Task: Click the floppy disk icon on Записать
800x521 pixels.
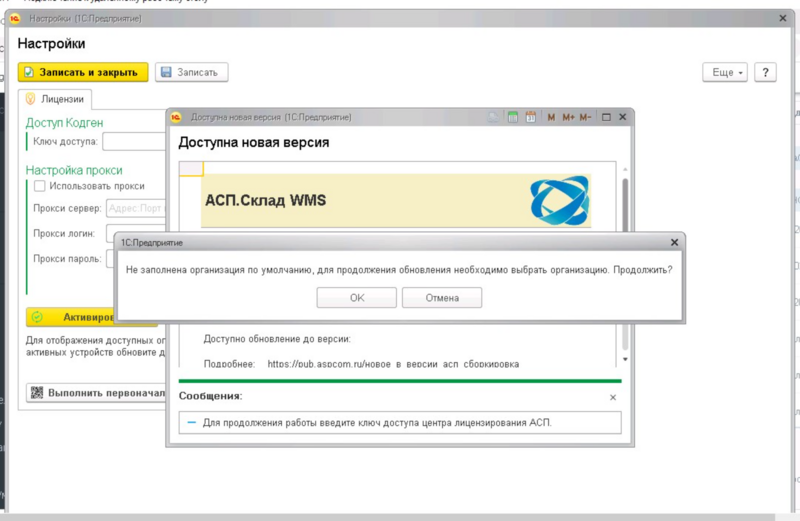Action: (x=166, y=72)
